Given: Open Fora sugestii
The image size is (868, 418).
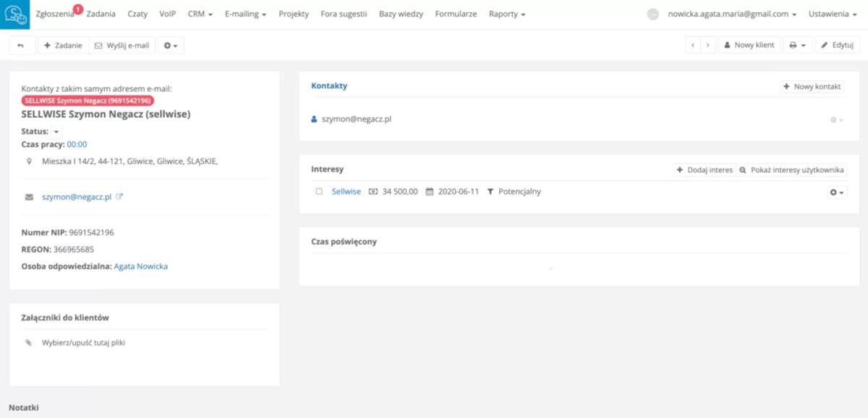Looking at the screenshot, I should click(x=344, y=14).
